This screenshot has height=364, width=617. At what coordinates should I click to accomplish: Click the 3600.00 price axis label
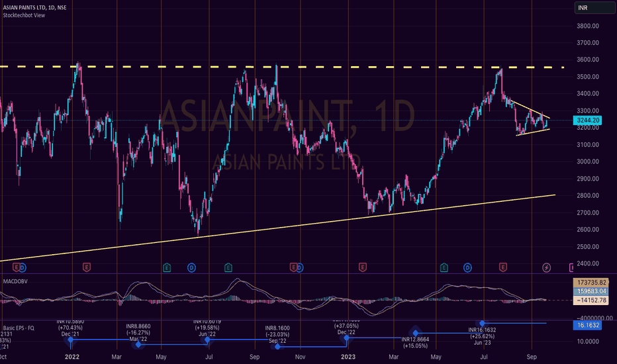588,60
